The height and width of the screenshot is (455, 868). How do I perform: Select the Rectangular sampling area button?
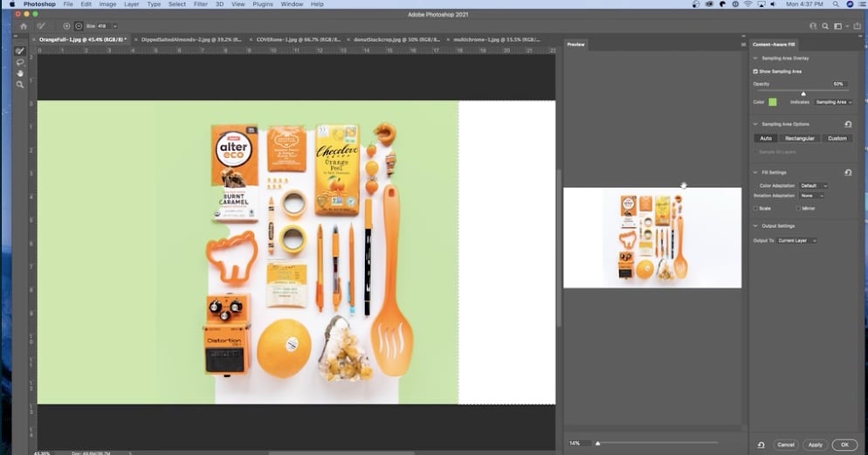(799, 138)
